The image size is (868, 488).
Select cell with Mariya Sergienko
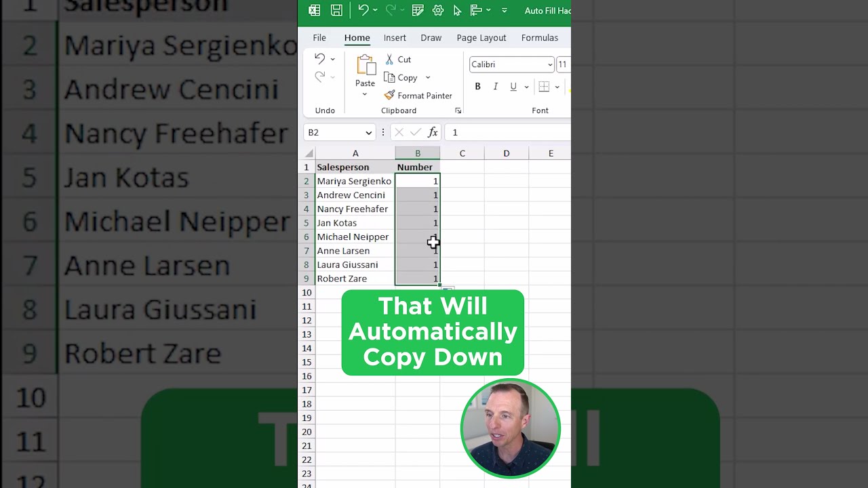(355, 181)
